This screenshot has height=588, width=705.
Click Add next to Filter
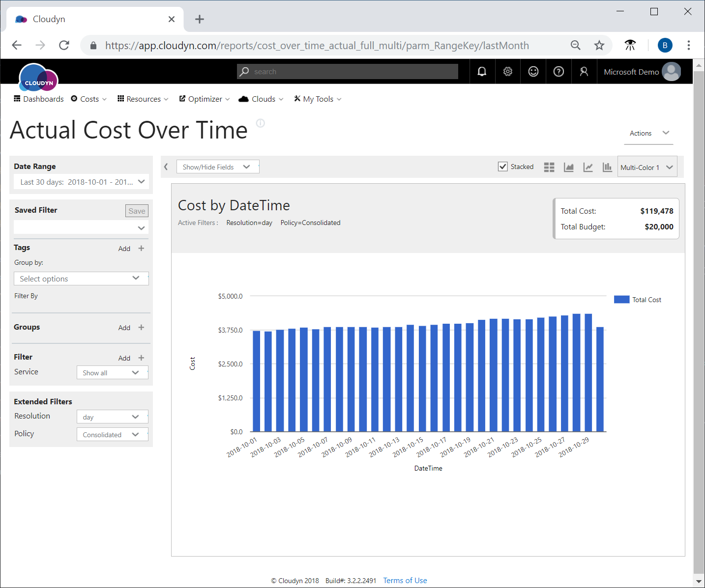pyautogui.click(x=124, y=359)
